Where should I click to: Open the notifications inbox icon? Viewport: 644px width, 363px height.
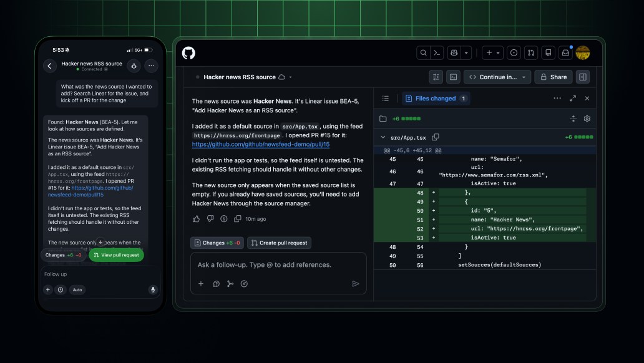click(x=565, y=53)
